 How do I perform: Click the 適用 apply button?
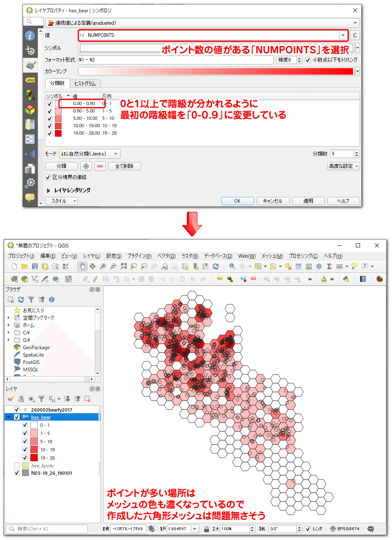308,201
